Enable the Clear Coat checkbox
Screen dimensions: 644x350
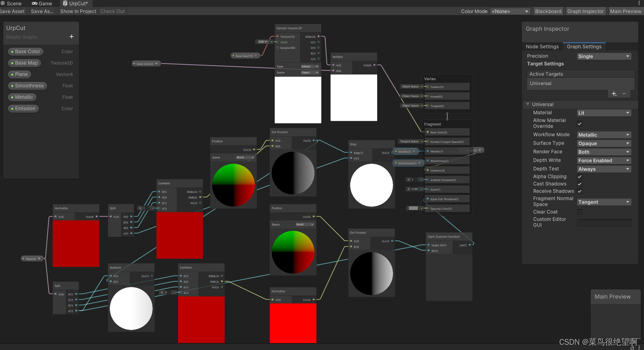[580, 212]
